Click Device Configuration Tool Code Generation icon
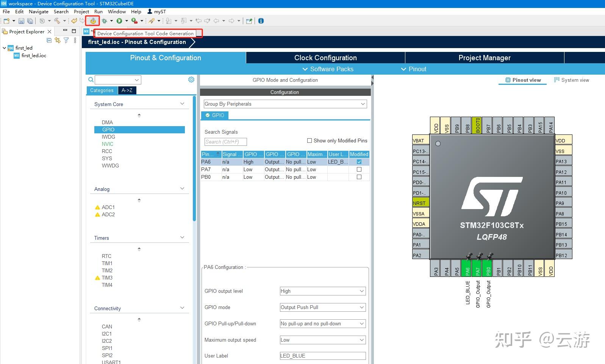 [x=93, y=21]
